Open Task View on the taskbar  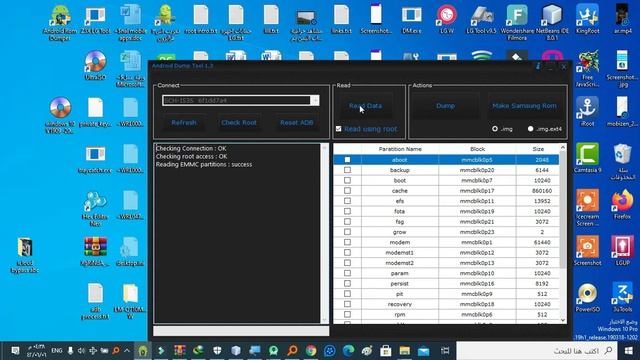(x=445, y=350)
